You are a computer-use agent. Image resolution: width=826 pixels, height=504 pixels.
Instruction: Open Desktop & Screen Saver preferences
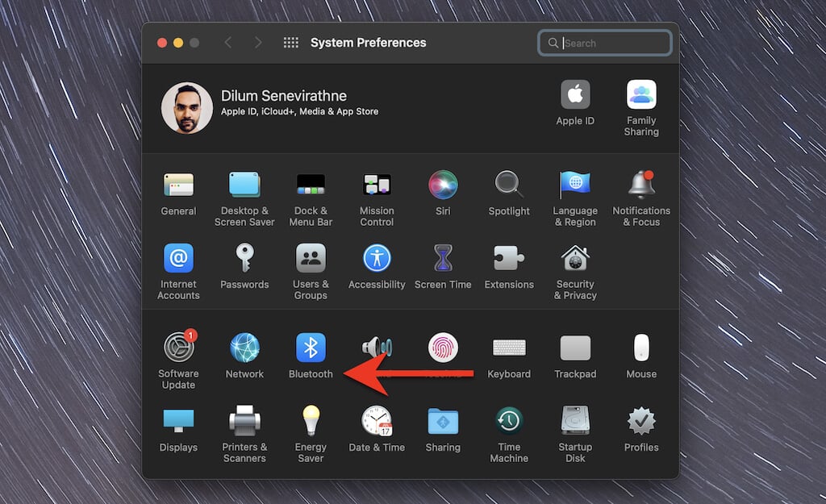click(244, 185)
